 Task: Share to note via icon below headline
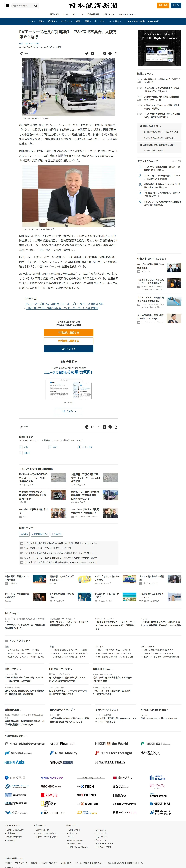click(x=98, y=54)
